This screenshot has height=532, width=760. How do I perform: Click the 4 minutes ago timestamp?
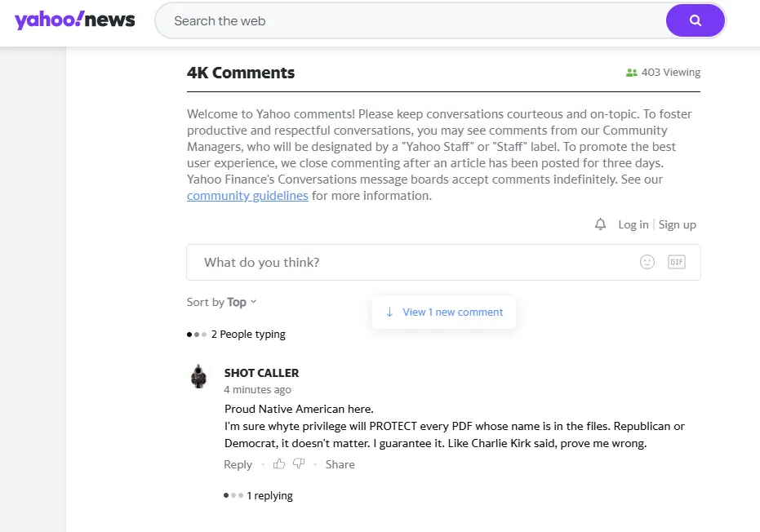pos(257,390)
